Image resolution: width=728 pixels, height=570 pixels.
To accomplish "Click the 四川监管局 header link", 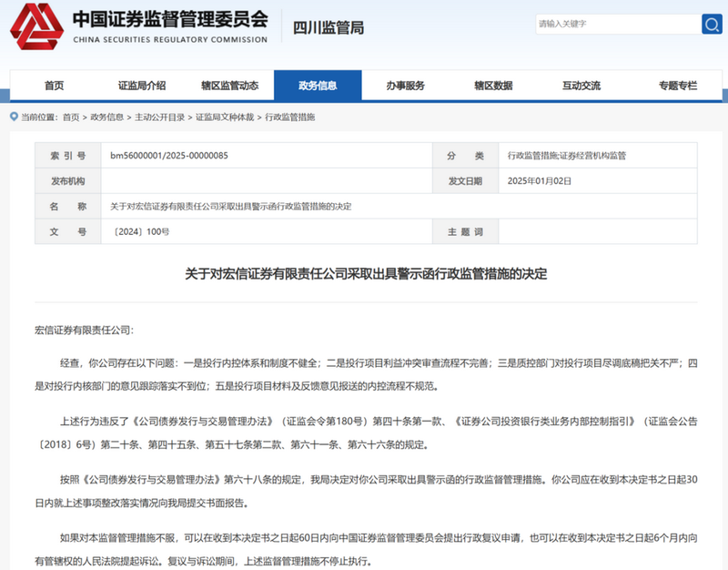I will (x=327, y=26).
